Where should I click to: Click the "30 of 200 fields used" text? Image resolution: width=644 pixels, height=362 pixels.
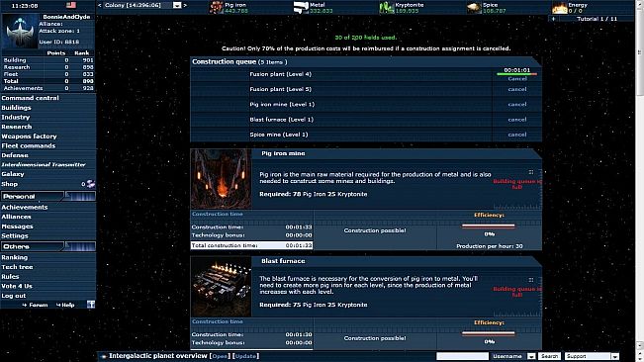click(x=366, y=38)
